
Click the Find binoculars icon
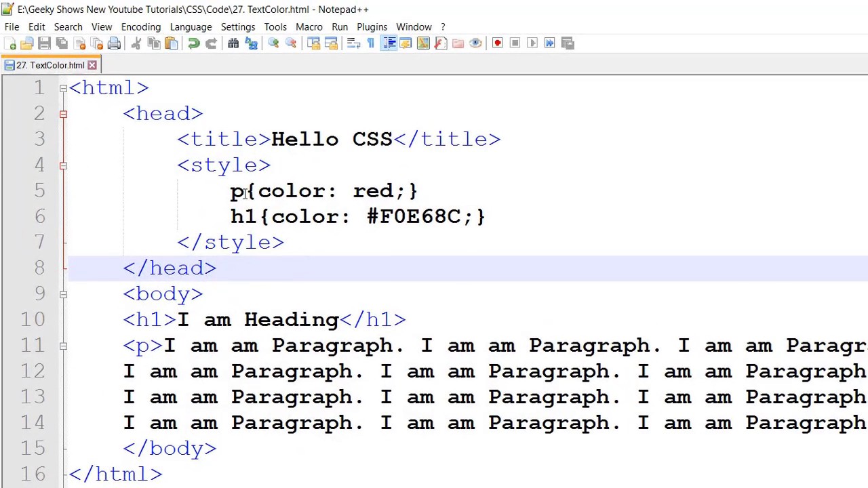tap(233, 43)
